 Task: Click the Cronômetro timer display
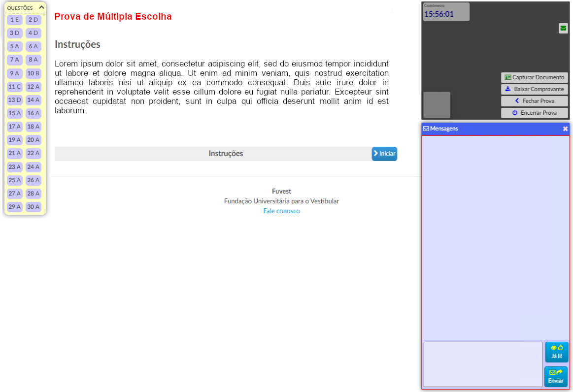(x=446, y=12)
